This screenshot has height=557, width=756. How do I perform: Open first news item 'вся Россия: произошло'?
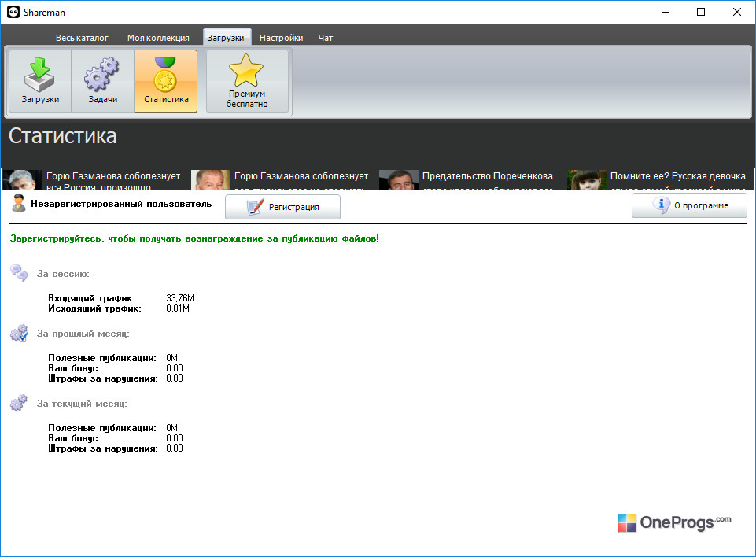pyautogui.click(x=113, y=181)
